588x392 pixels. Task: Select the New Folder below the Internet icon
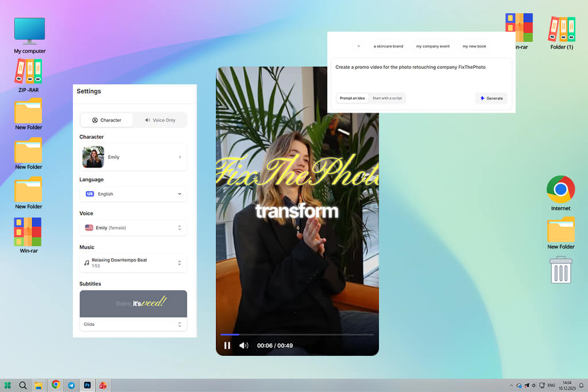[560, 233]
